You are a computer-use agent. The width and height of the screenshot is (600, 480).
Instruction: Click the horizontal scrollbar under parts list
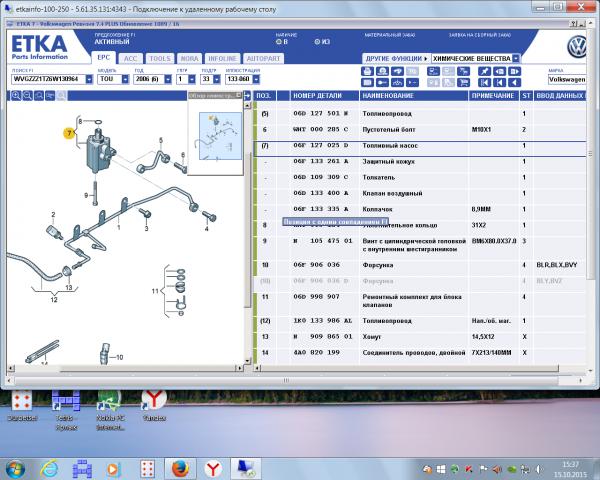coord(409,368)
